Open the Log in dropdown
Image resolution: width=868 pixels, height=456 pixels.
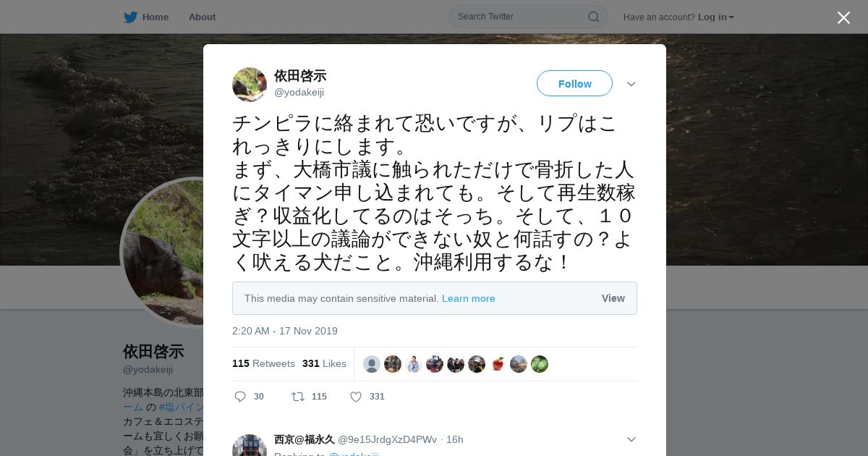(715, 17)
